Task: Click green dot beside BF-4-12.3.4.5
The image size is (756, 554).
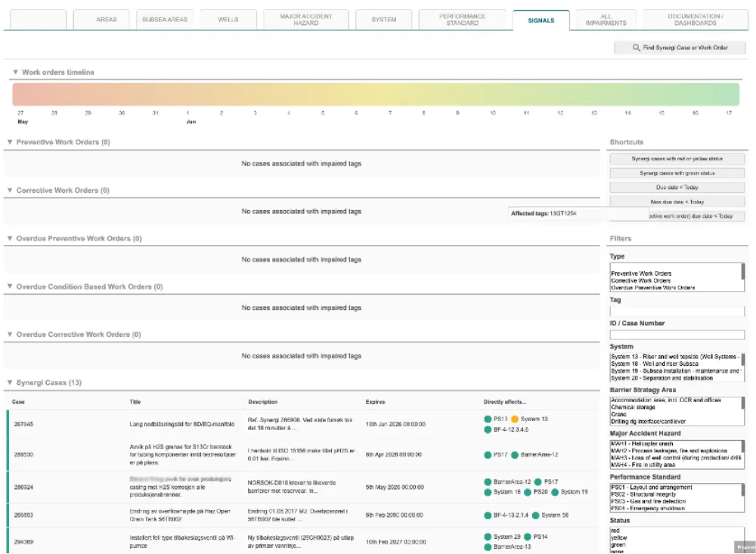Action: tap(488, 429)
